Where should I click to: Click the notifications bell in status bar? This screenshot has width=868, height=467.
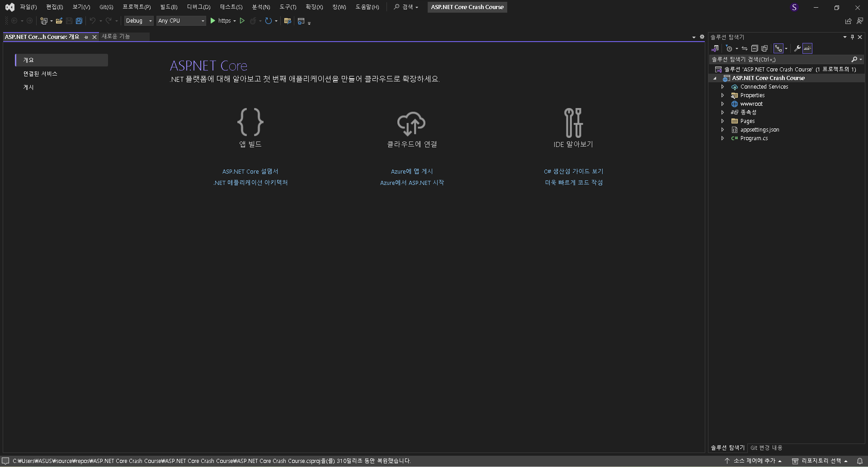pos(860,461)
